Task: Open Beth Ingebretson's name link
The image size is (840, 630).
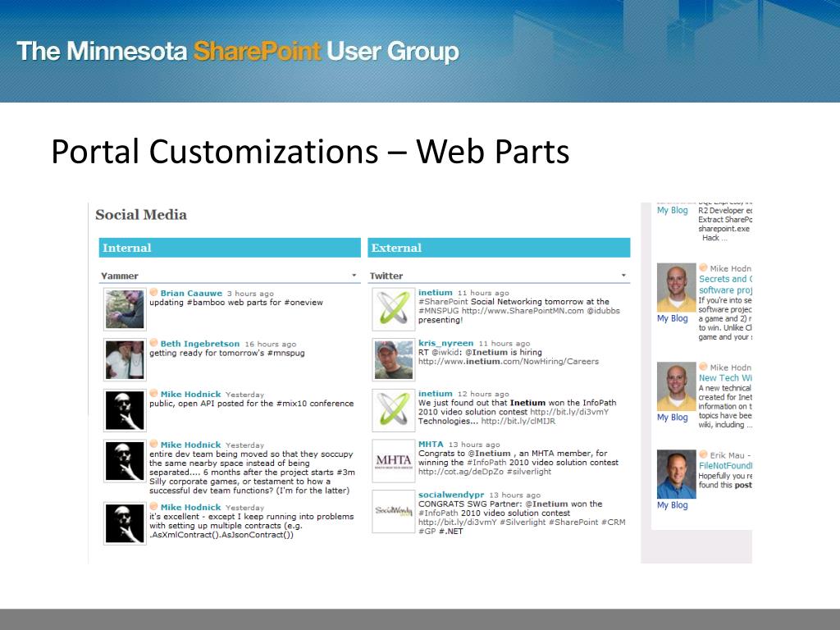Action: click(x=200, y=344)
